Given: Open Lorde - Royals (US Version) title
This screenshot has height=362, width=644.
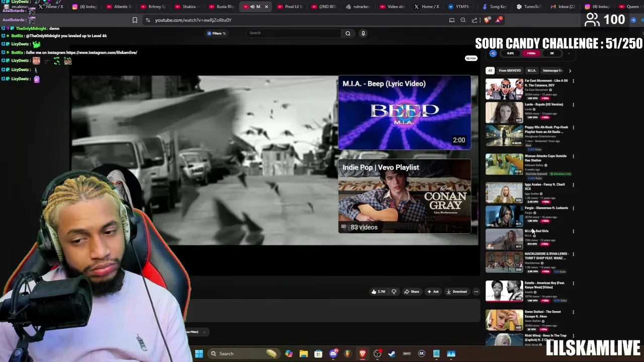Looking at the screenshot, I should (x=544, y=105).
